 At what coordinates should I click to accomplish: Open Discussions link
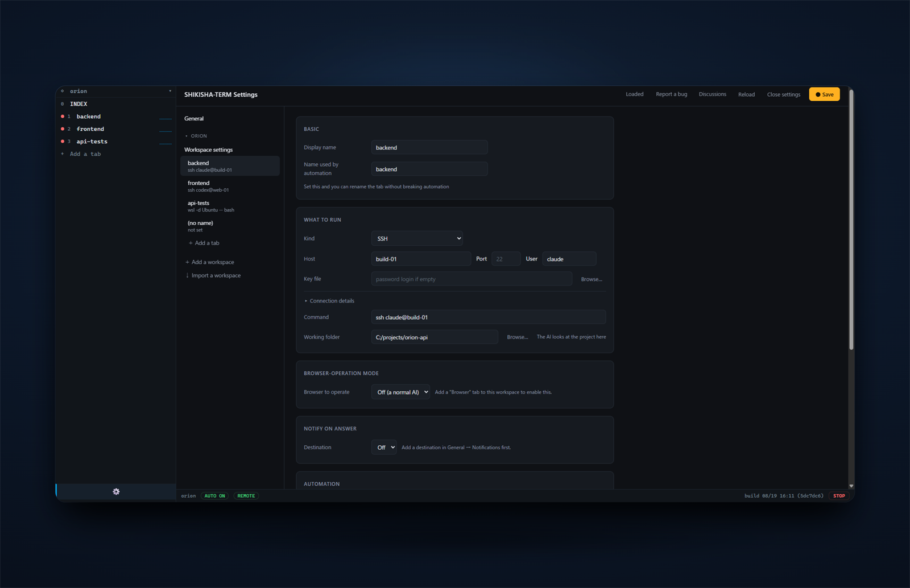click(x=712, y=94)
